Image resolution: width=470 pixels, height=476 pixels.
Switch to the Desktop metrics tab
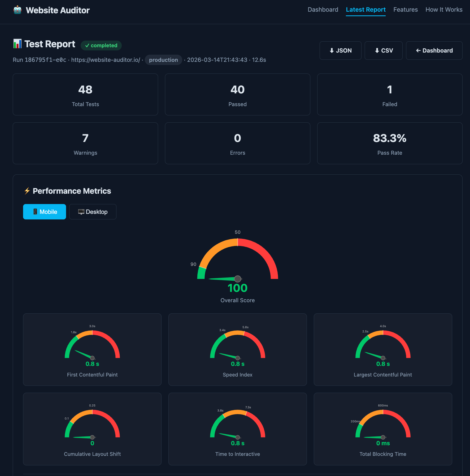93,212
